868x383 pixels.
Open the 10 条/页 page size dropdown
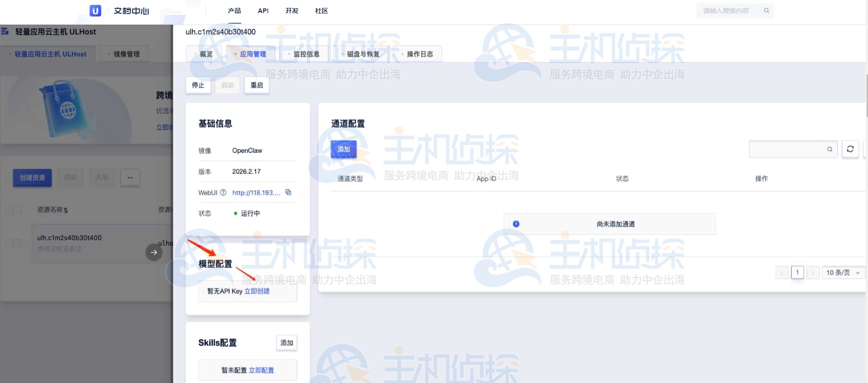pyautogui.click(x=842, y=273)
